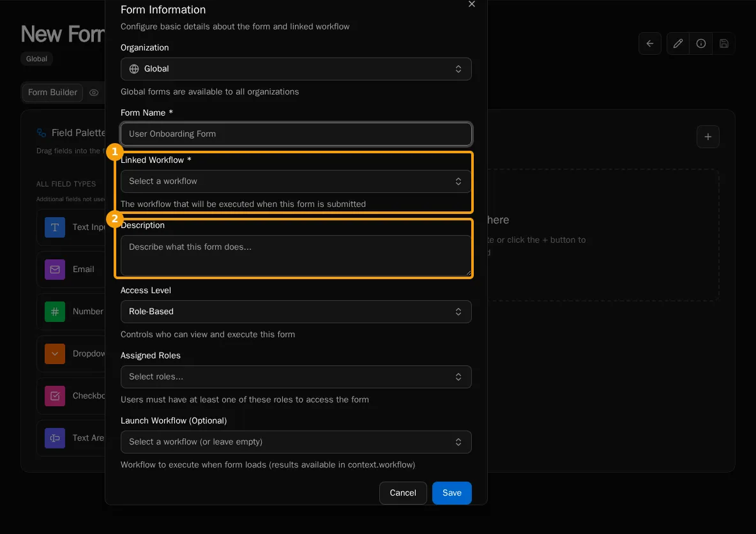Open the Launch Workflow optional dropdown

(x=296, y=442)
